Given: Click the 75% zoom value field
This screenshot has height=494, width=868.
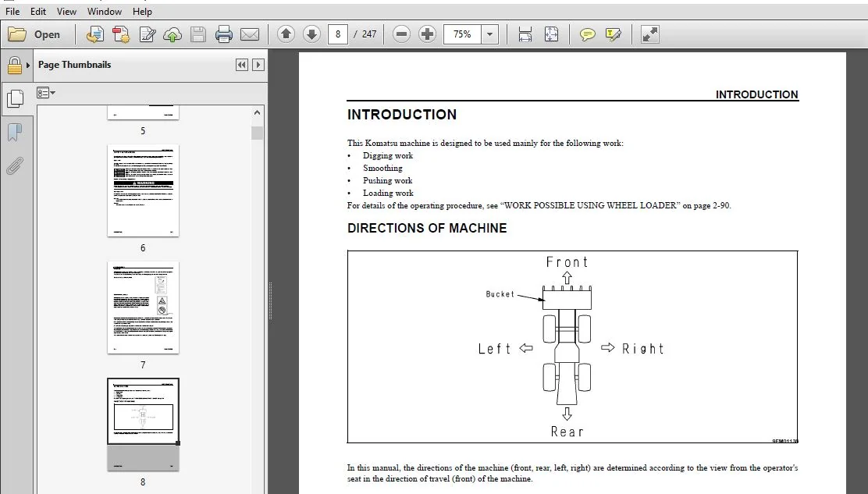Looking at the screenshot, I should (x=462, y=34).
